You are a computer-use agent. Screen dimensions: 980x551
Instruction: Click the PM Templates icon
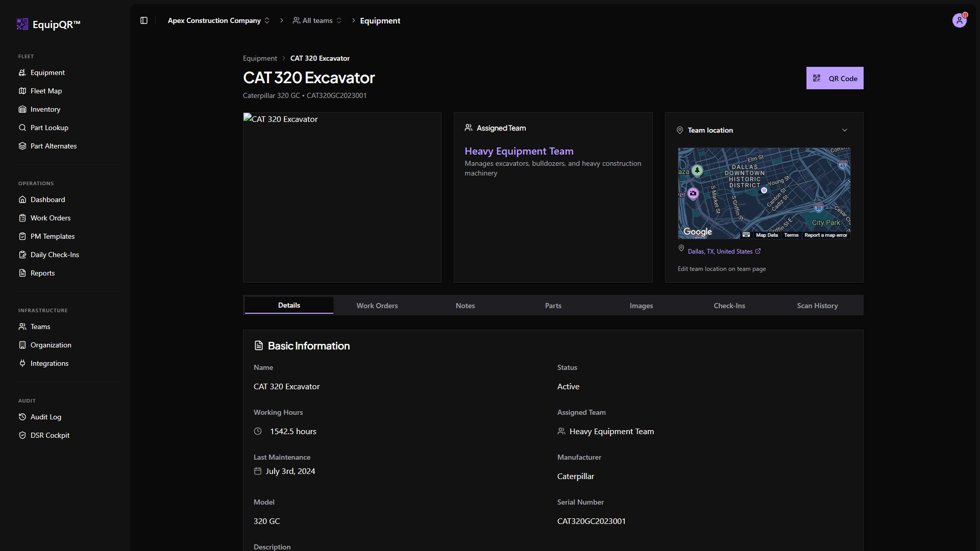[x=22, y=236]
